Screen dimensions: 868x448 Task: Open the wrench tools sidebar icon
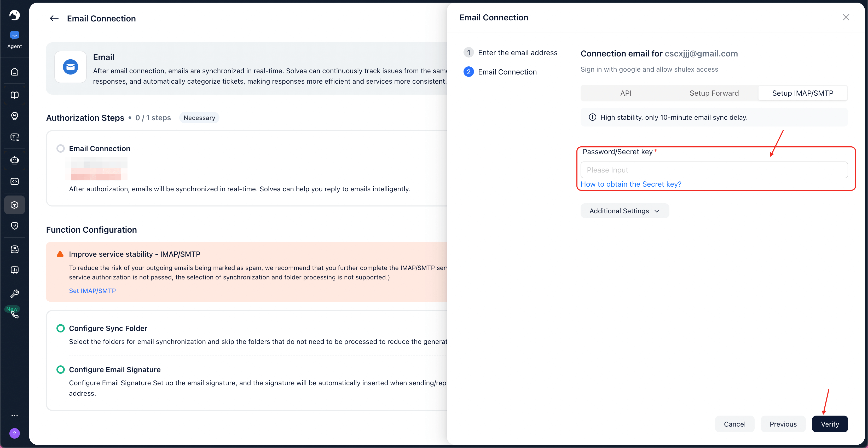14,294
